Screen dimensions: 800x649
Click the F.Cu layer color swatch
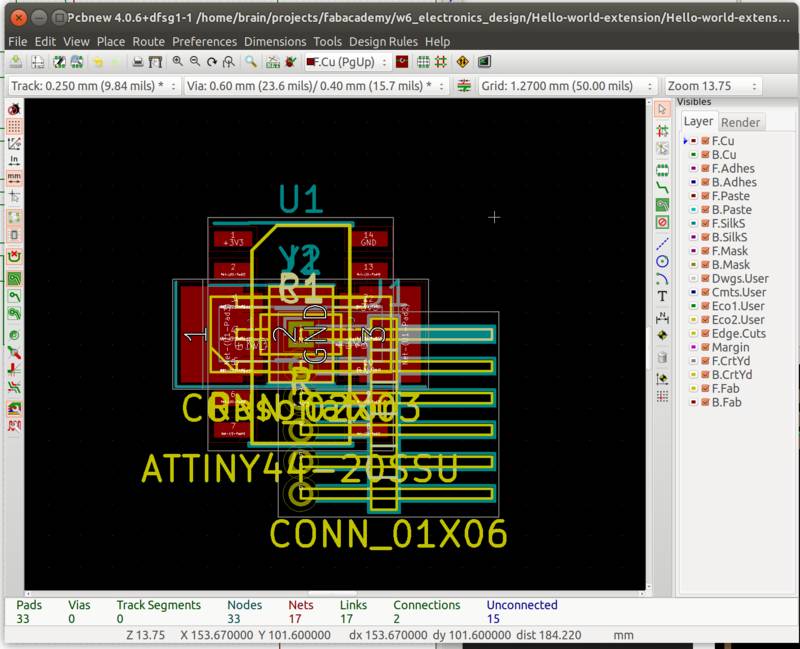(694, 140)
